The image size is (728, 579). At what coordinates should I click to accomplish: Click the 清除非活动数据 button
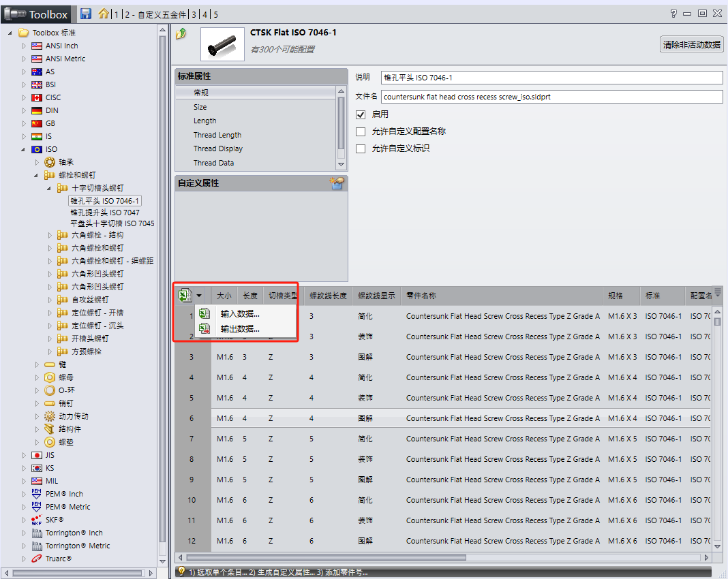(691, 44)
